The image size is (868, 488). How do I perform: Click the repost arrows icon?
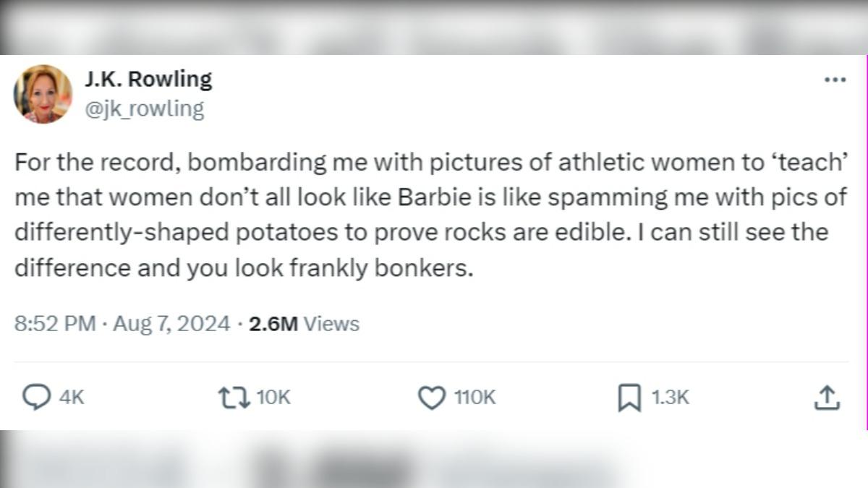(x=234, y=397)
